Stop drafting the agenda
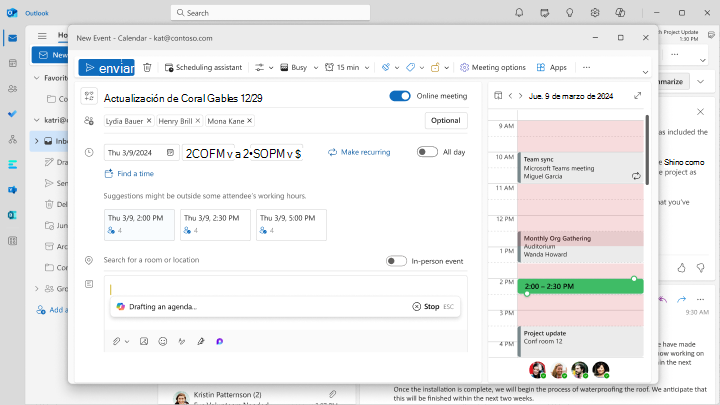The image size is (720, 405). pos(426,306)
